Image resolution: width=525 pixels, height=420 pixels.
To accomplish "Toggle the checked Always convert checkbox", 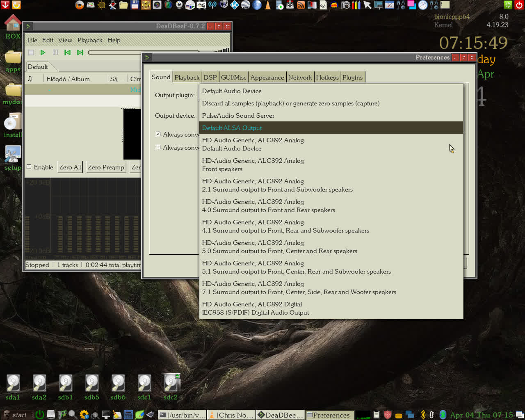I will point(158,134).
